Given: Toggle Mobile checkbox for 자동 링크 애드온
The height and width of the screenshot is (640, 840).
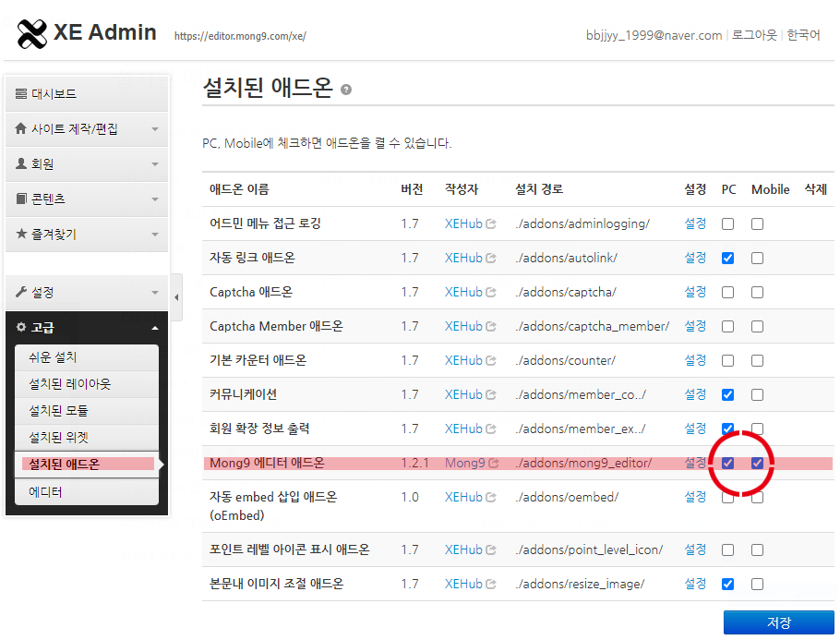Looking at the screenshot, I should pyautogui.click(x=758, y=259).
